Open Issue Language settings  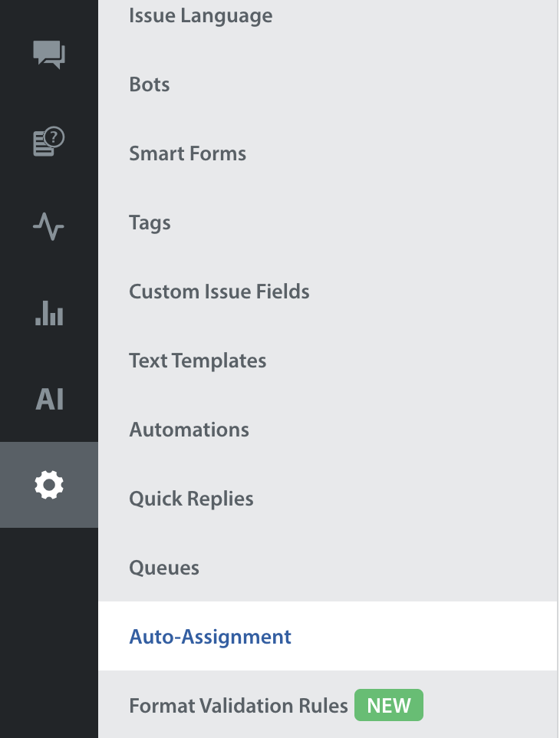(x=200, y=15)
